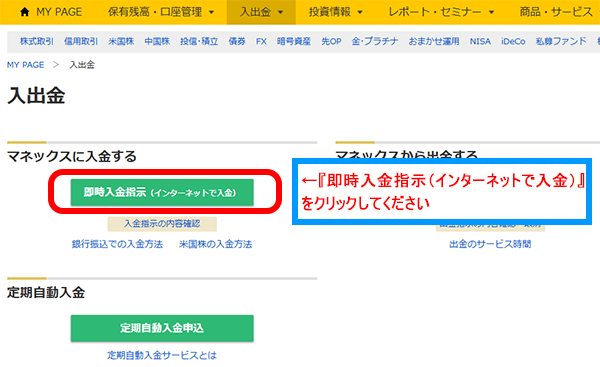
Task: Click the green 即時入金指示 button
Action: click(x=162, y=192)
